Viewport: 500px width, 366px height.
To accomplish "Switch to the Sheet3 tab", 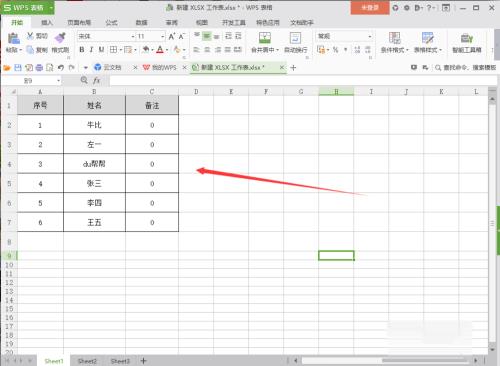I will tap(120, 361).
